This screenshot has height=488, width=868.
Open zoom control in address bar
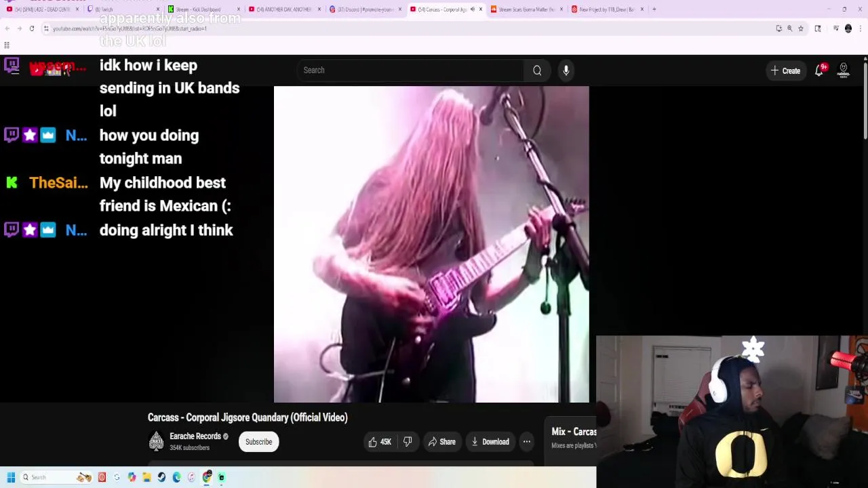pos(789,28)
